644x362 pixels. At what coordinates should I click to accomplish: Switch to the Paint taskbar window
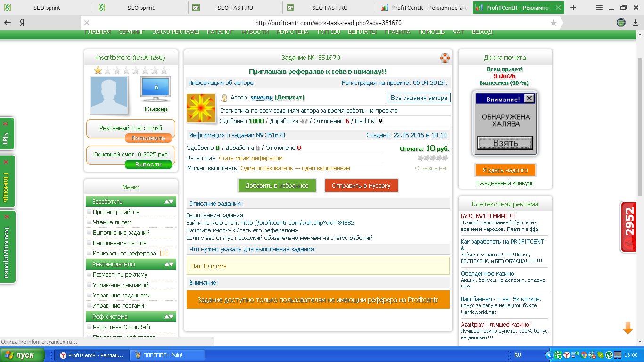pyautogui.click(x=167, y=355)
